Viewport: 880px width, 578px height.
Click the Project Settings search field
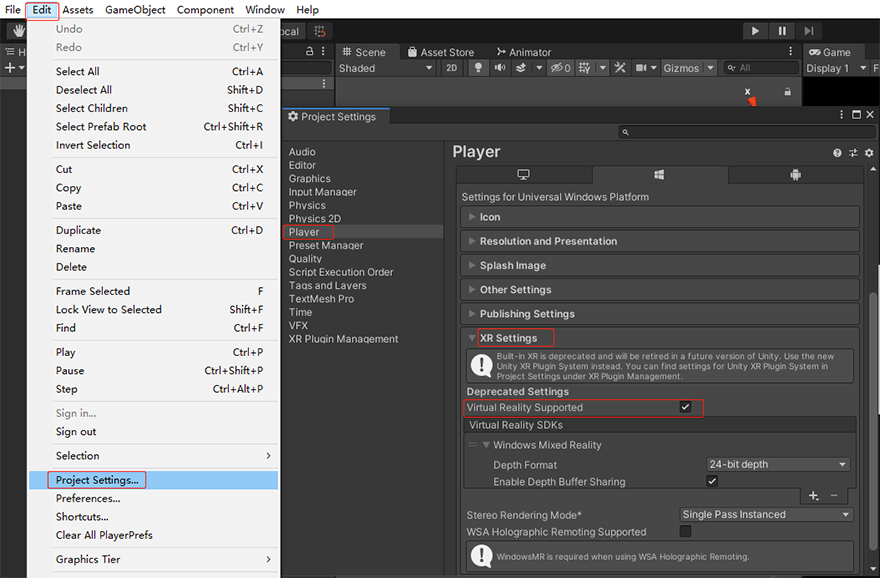pos(747,132)
